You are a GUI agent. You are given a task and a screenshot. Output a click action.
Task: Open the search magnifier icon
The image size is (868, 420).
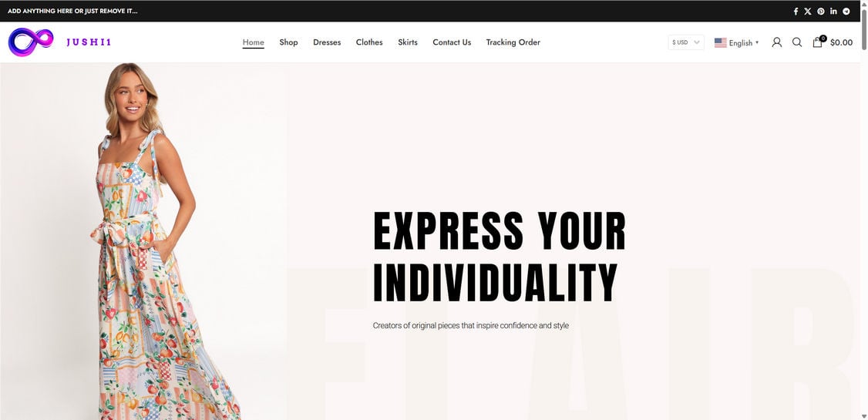point(796,42)
